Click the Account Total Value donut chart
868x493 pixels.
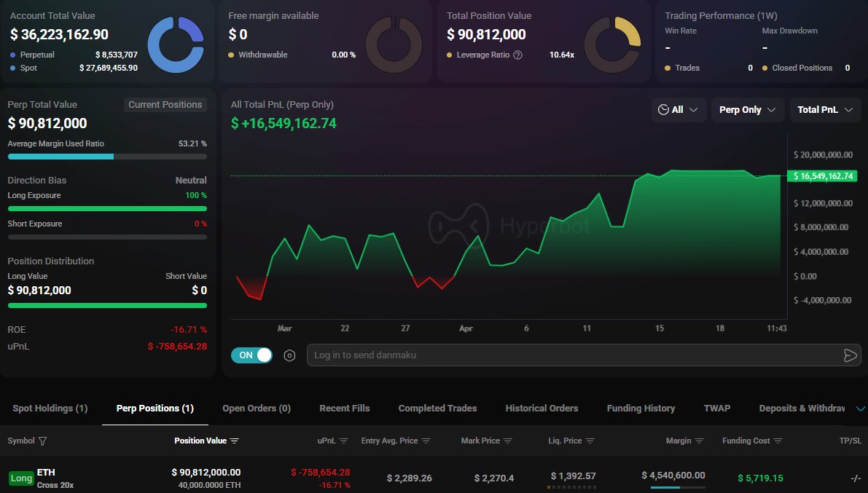pos(176,45)
